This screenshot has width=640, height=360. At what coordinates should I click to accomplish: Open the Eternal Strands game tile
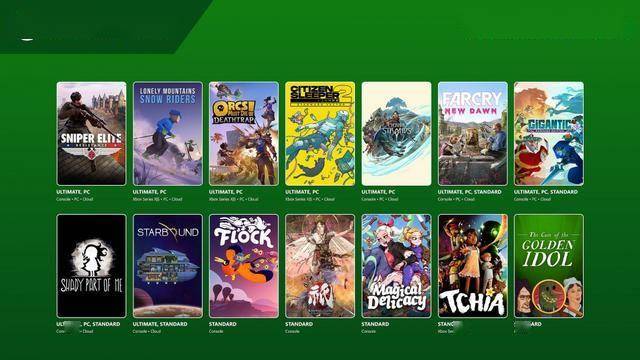click(x=396, y=133)
